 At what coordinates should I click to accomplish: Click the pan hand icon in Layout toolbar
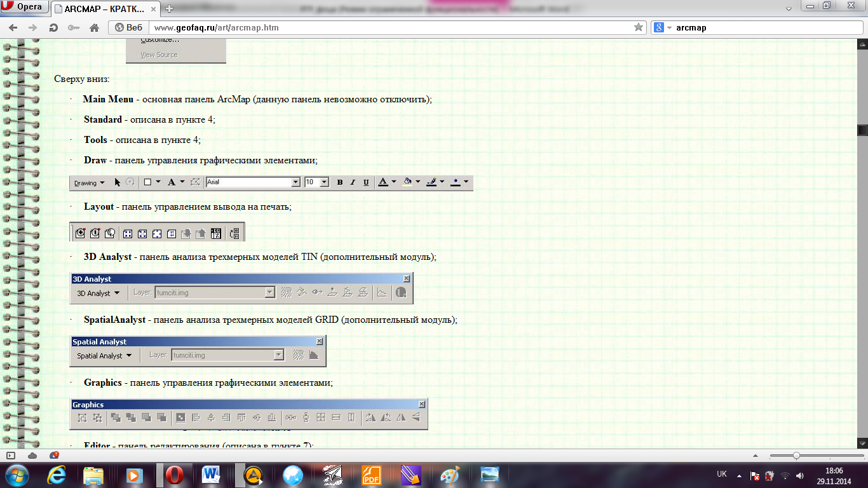point(110,233)
